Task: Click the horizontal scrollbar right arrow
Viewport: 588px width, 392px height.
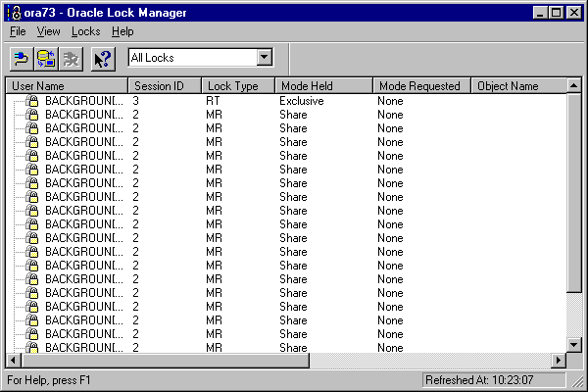Action: (559, 361)
